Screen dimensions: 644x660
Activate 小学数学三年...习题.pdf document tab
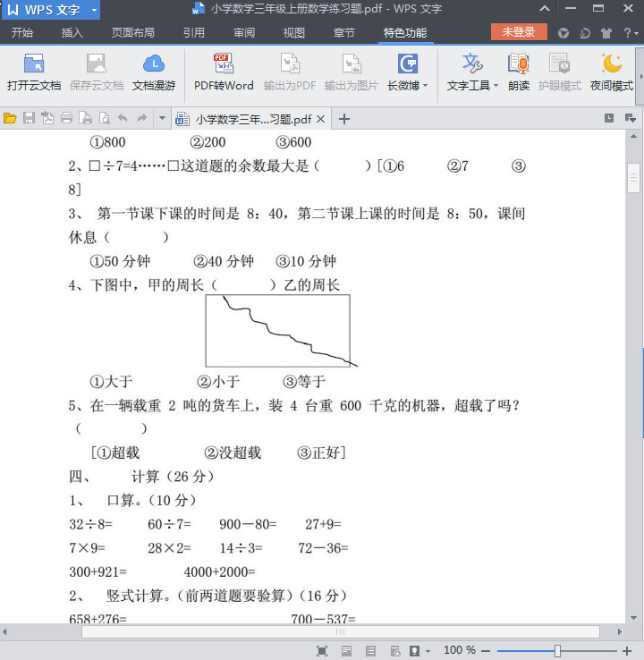pos(253,119)
